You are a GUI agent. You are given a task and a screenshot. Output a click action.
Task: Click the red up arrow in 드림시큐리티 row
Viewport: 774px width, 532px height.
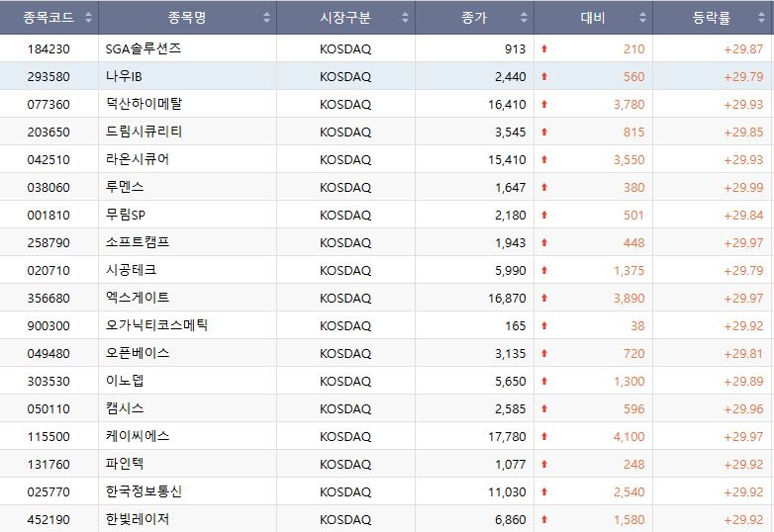click(x=544, y=132)
